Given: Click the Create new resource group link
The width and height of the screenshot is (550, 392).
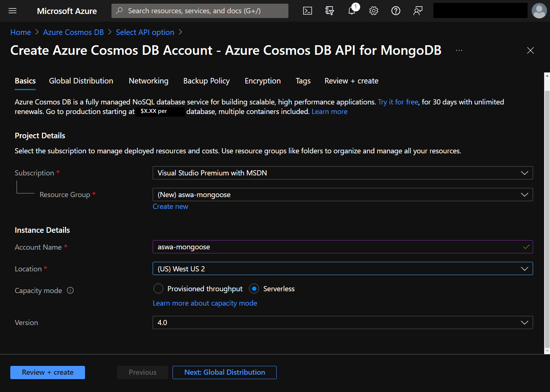Looking at the screenshot, I should (x=170, y=207).
